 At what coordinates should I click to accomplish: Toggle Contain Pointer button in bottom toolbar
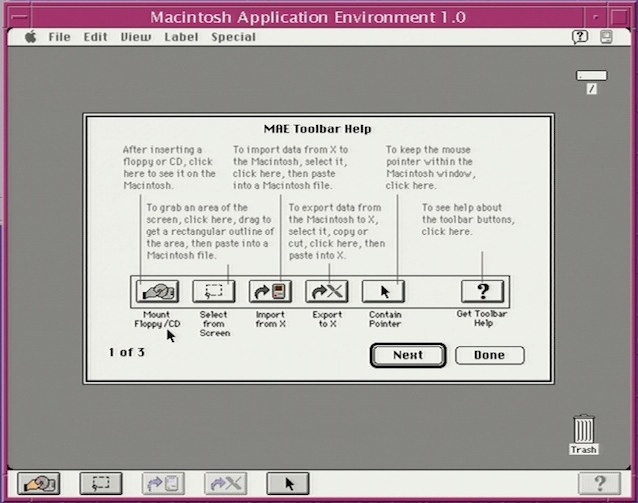[x=288, y=483]
